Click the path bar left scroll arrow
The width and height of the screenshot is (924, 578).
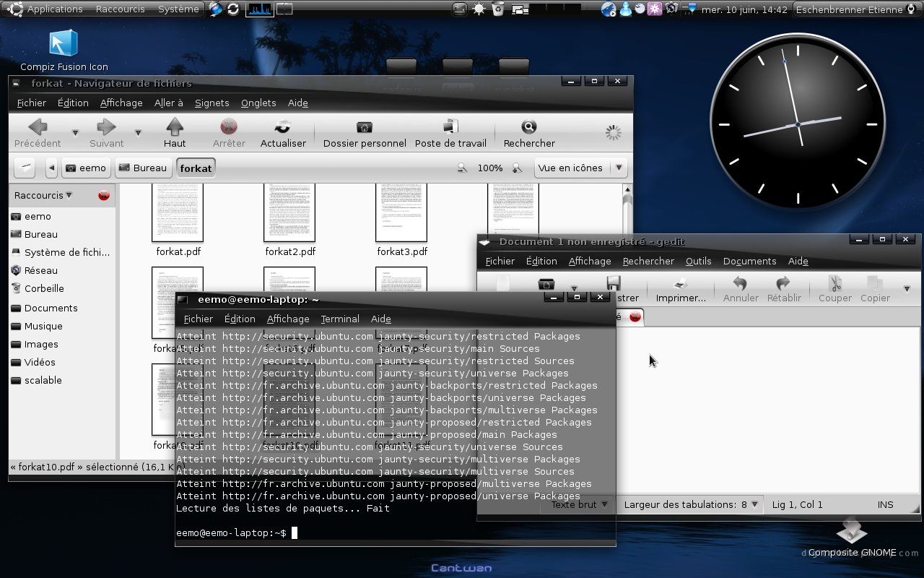[51, 168]
